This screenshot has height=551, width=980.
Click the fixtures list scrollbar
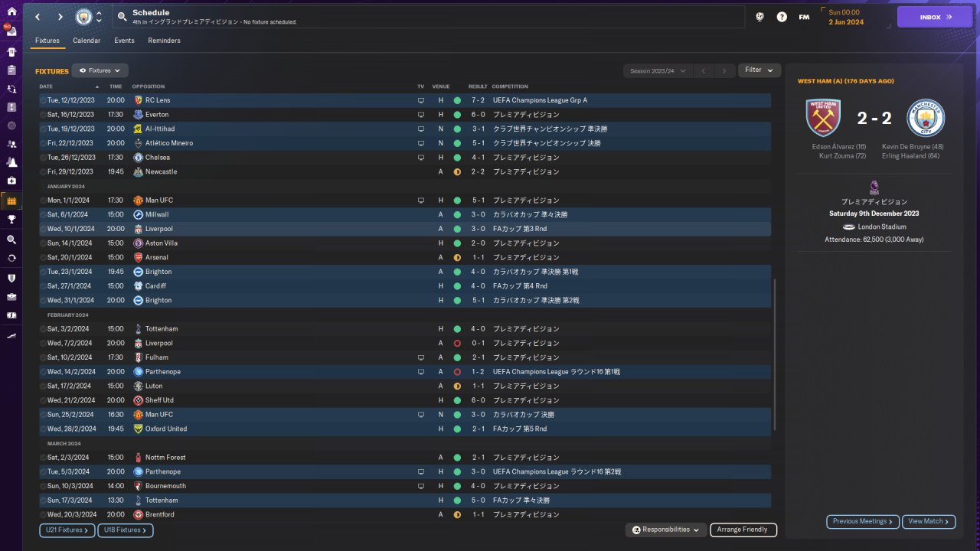[776, 354]
